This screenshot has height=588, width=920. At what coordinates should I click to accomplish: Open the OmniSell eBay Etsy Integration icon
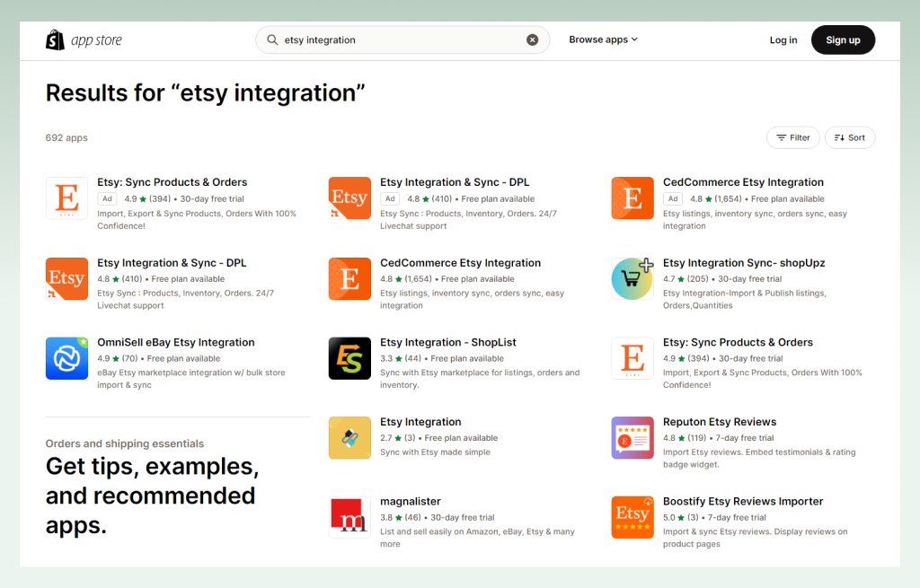tap(67, 358)
